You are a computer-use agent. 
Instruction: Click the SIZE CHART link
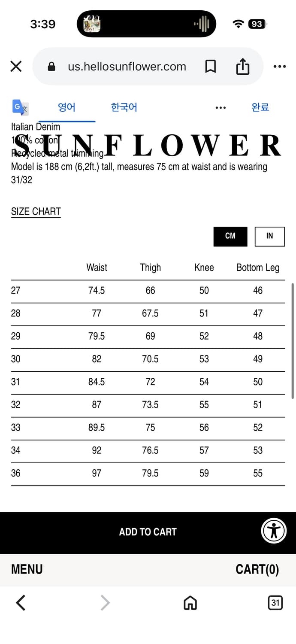pyautogui.click(x=36, y=212)
